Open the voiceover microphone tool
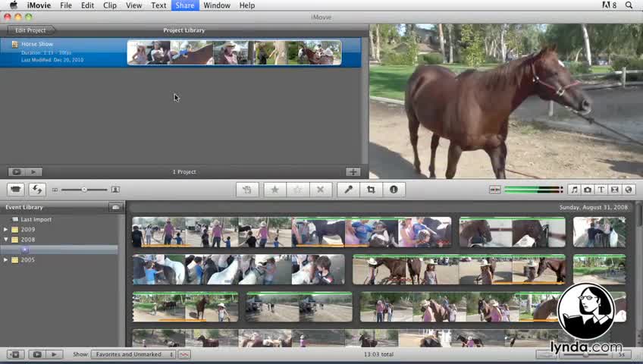Viewport: 643px width, 364px height. point(348,190)
